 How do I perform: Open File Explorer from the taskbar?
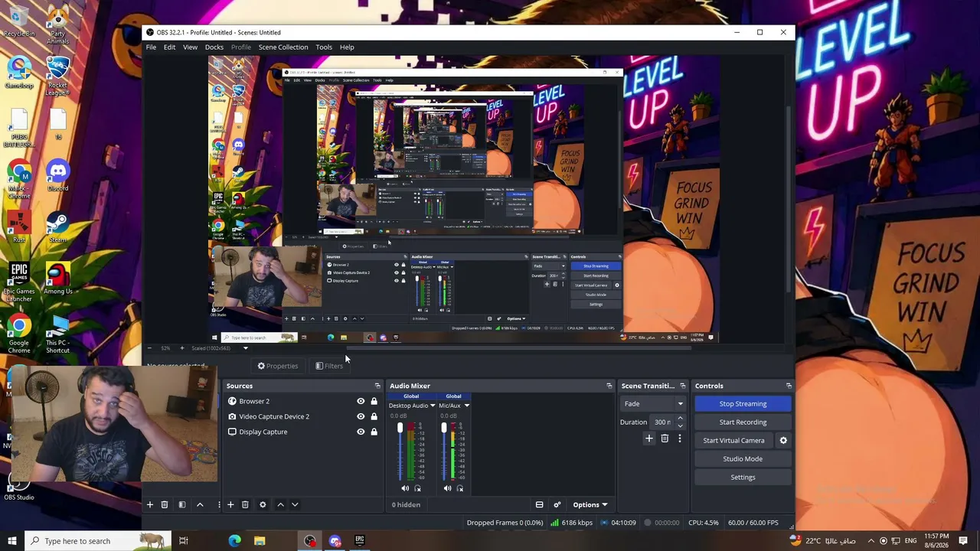click(260, 541)
